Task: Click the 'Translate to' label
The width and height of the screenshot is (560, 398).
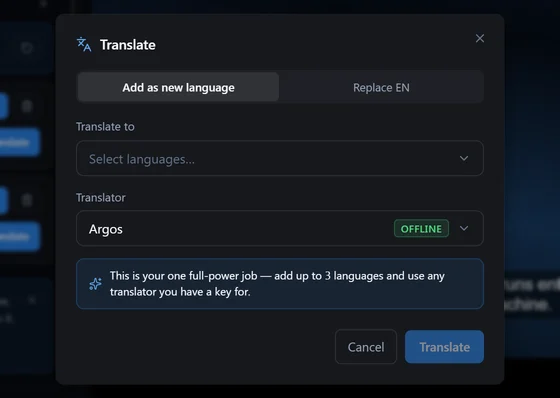Action: (105, 126)
